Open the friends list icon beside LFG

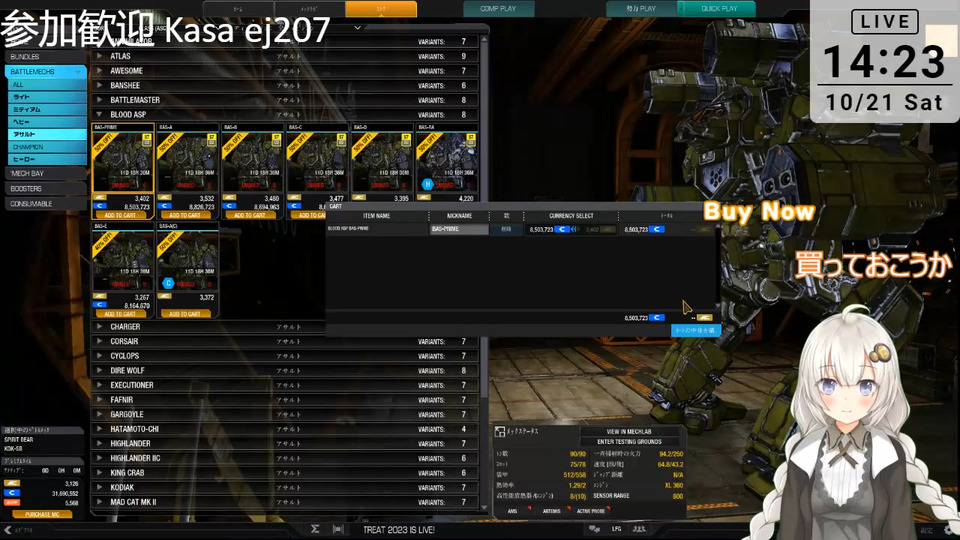coord(639,529)
